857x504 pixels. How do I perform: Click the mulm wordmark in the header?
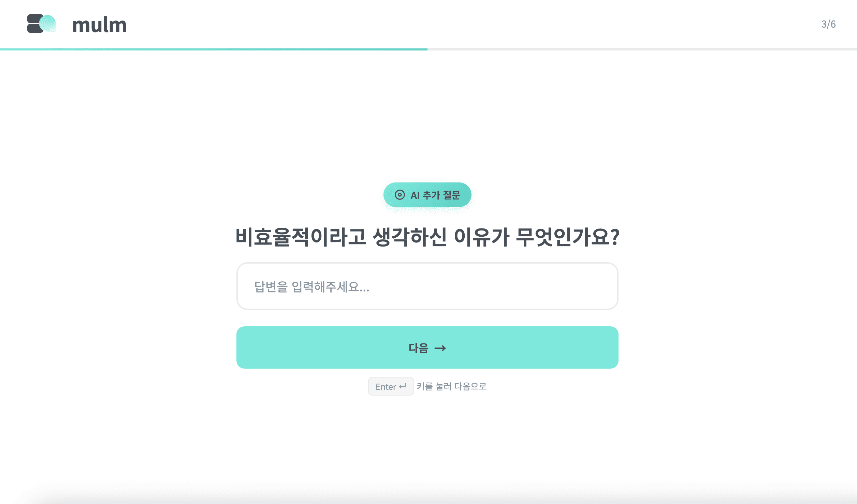pyautogui.click(x=100, y=24)
